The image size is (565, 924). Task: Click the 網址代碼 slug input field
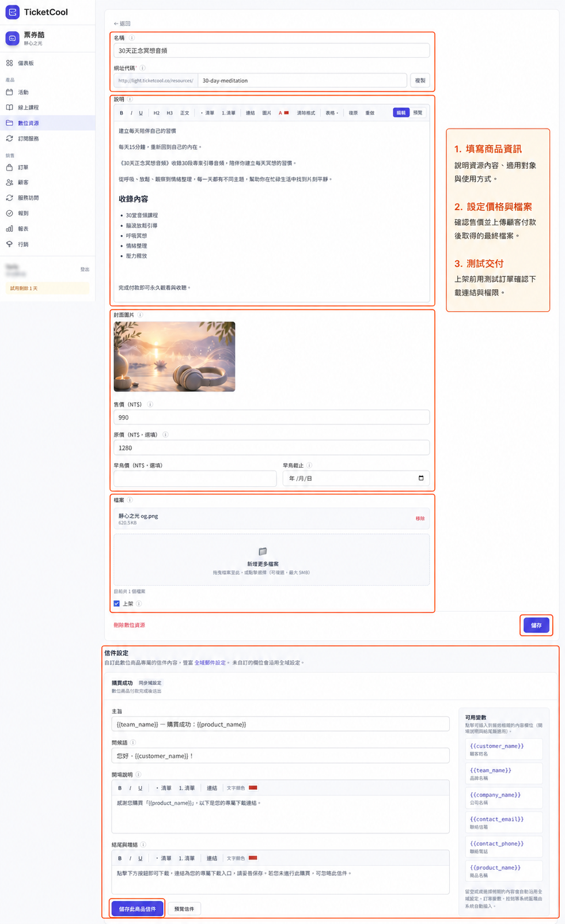tap(302, 81)
